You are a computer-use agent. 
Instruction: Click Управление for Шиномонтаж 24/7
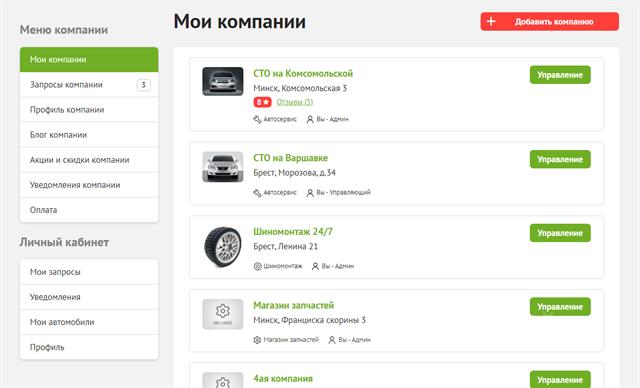[x=560, y=233]
